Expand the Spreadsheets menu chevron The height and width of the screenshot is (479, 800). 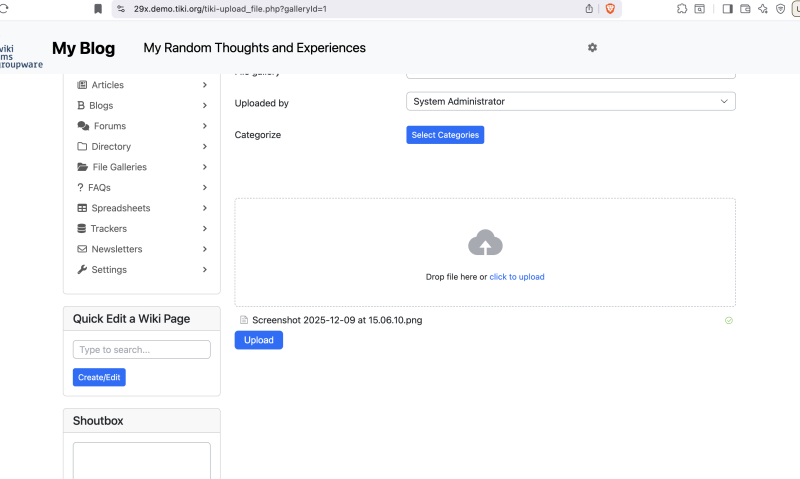tap(205, 208)
